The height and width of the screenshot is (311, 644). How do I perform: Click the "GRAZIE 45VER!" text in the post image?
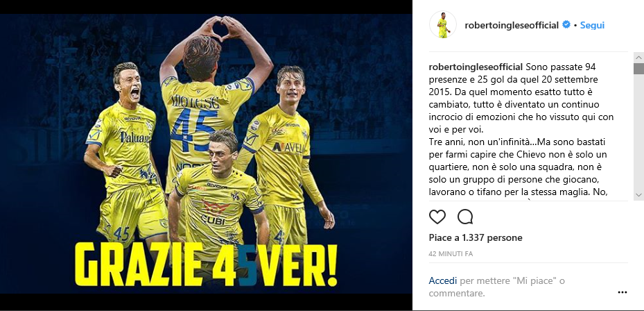coord(206,265)
